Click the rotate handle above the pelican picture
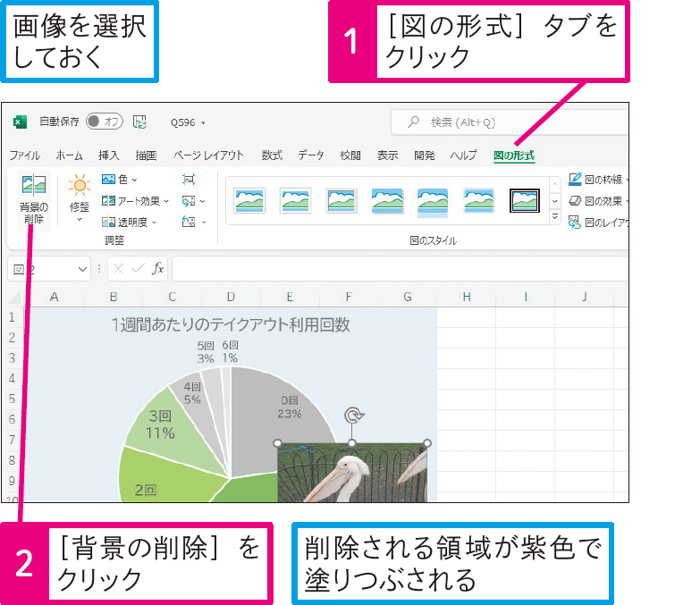Image resolution: width=700 pixels, height=605 pixels. [x=353, y=416]
